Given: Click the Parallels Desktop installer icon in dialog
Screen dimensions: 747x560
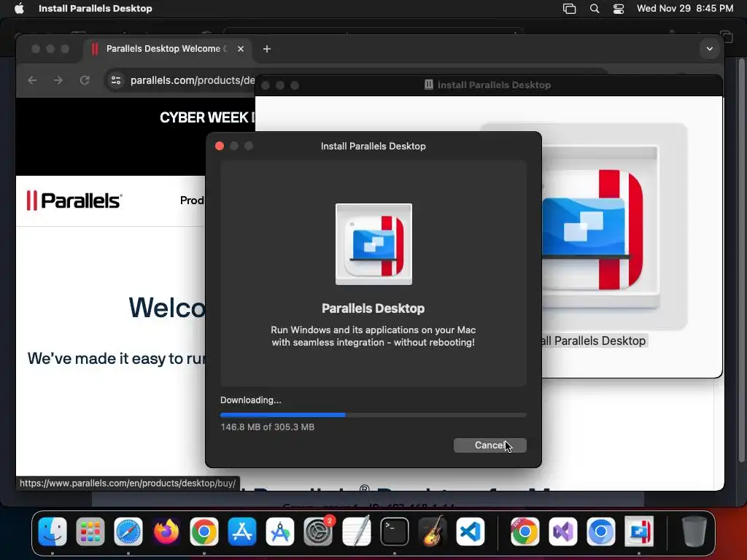Looking at the screenshot, I should coord(373,244).
